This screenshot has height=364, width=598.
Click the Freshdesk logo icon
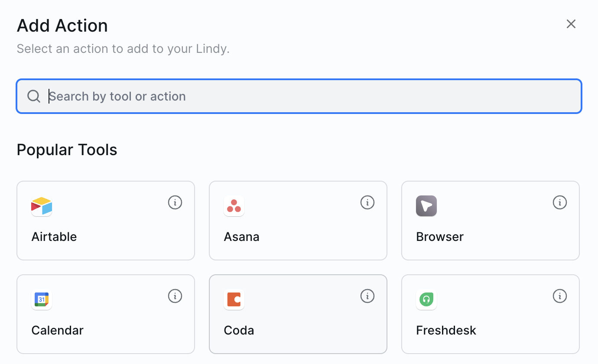click(426, 299)
